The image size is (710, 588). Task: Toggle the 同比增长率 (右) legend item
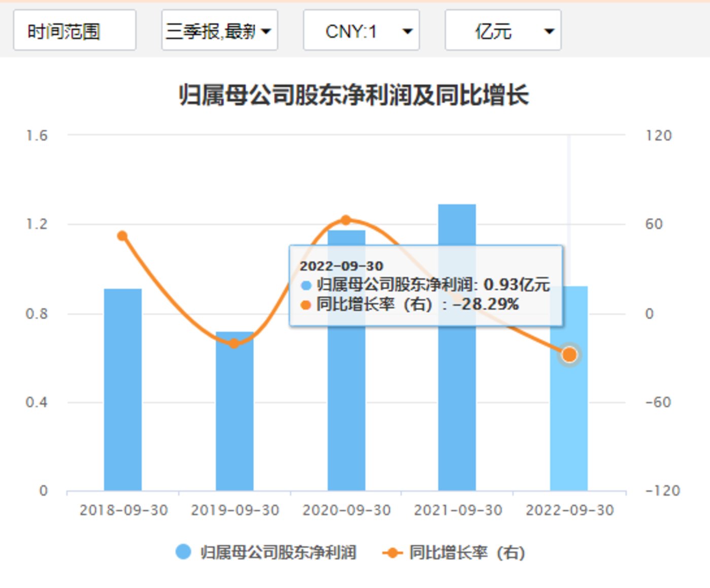[x=454, y=552]
